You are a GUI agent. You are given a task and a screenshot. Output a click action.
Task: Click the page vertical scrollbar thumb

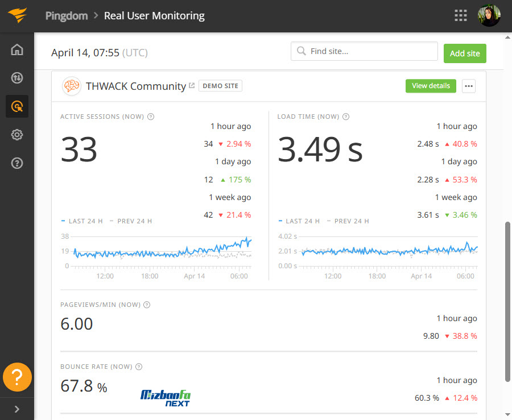(x=507, y=302)
